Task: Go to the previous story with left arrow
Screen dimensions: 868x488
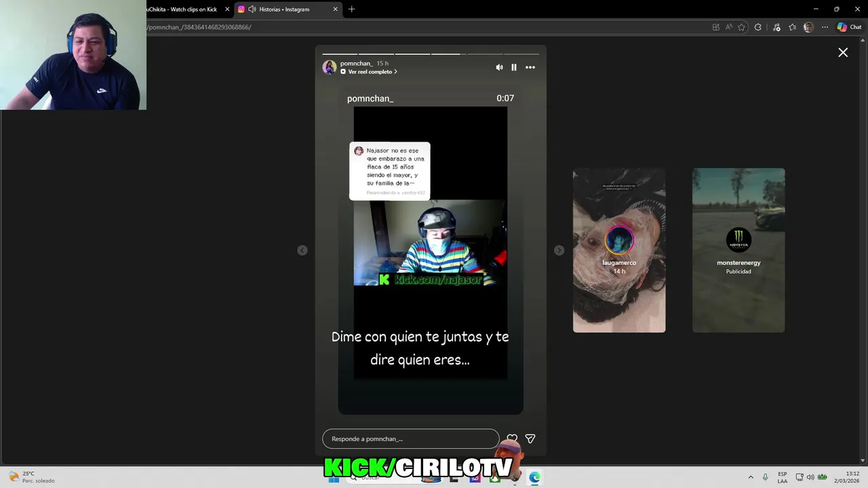Action: 302,250
